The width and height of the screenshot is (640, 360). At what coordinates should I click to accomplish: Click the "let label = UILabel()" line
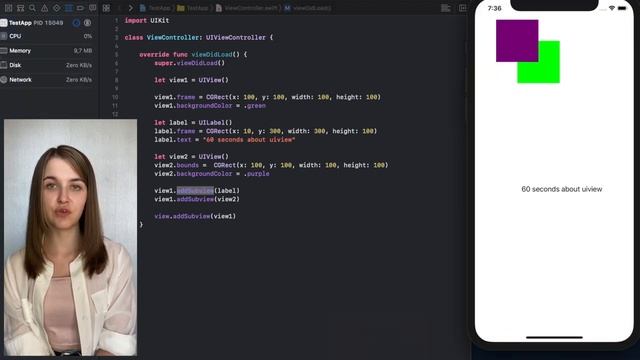[x=193, y=122]
